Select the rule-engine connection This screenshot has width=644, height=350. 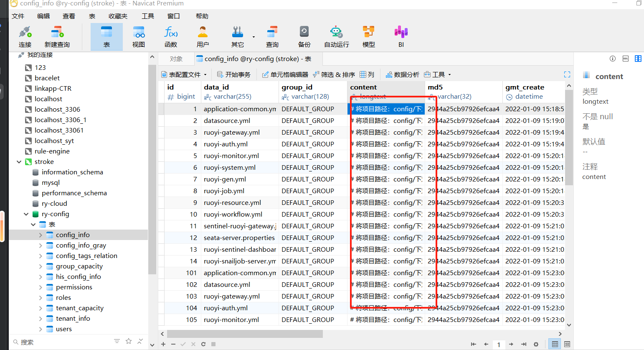[52, 151]
